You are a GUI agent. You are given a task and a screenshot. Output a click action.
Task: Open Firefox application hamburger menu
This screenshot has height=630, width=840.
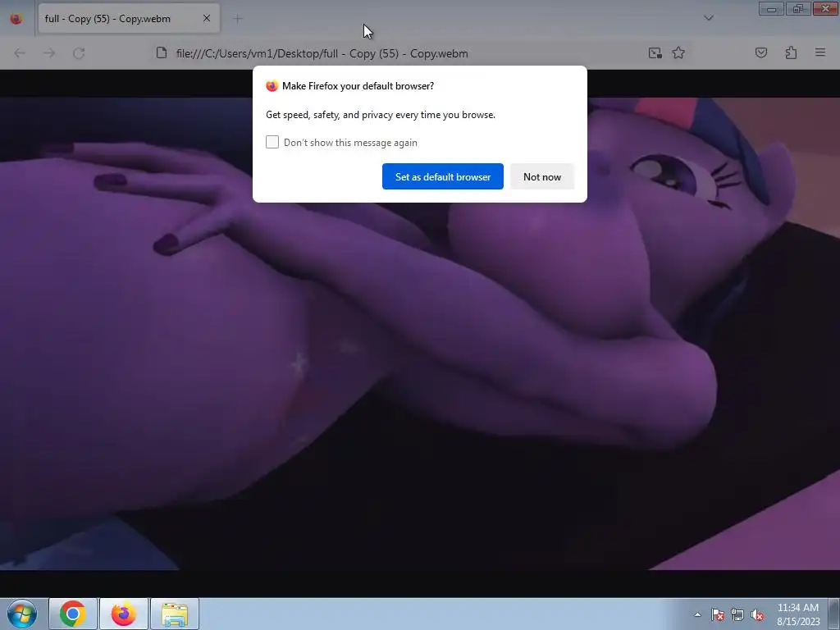820,52
